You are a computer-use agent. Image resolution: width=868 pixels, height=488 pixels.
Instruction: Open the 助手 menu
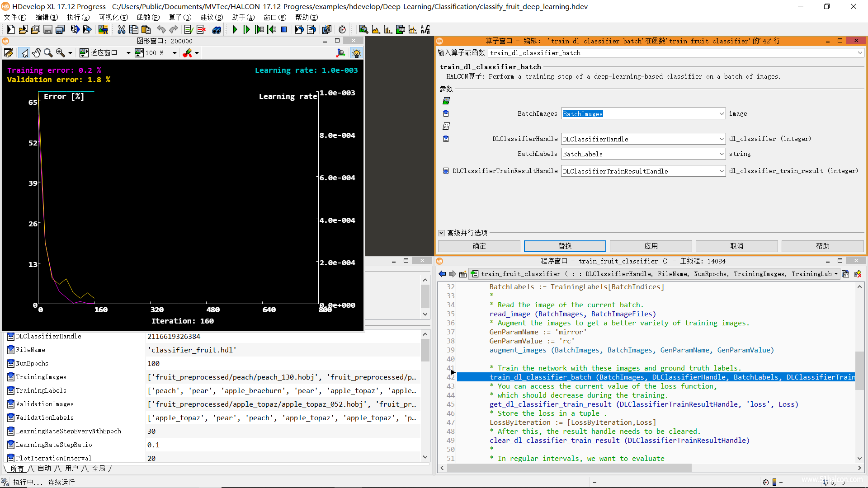(243, 17)
